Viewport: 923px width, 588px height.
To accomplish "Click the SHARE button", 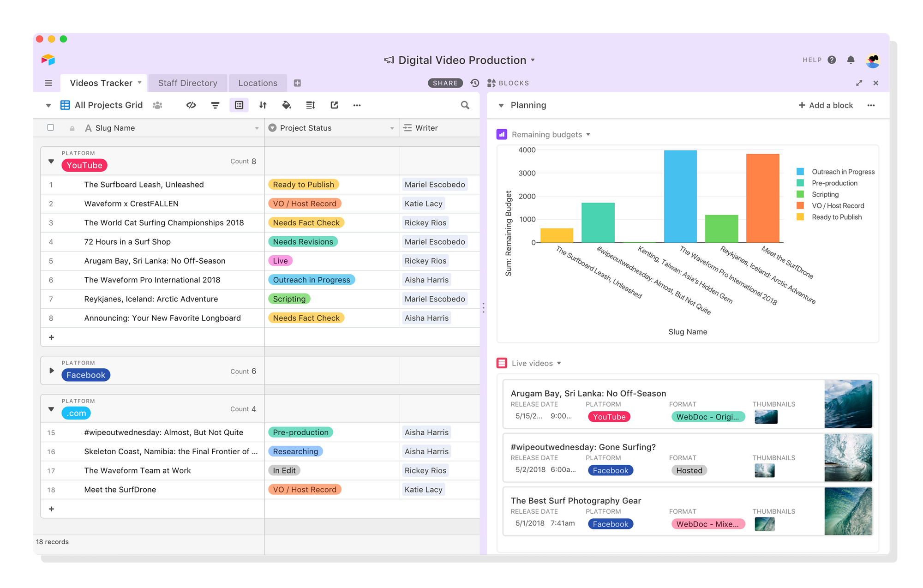I will tap(446, 83).
